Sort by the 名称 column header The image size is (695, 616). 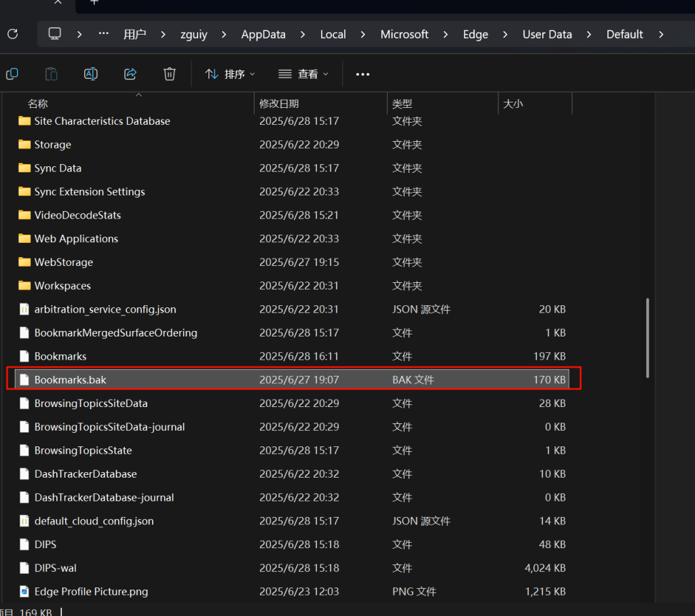[x=38, y=104]
